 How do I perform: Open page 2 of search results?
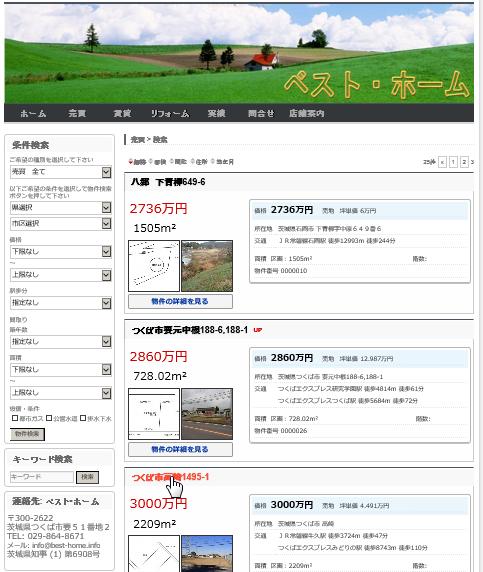(x=464, y=162)
